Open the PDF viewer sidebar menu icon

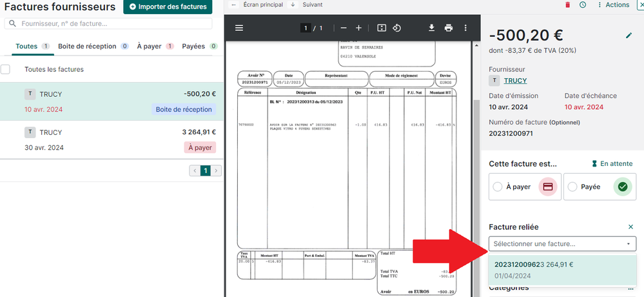[239, 28]
